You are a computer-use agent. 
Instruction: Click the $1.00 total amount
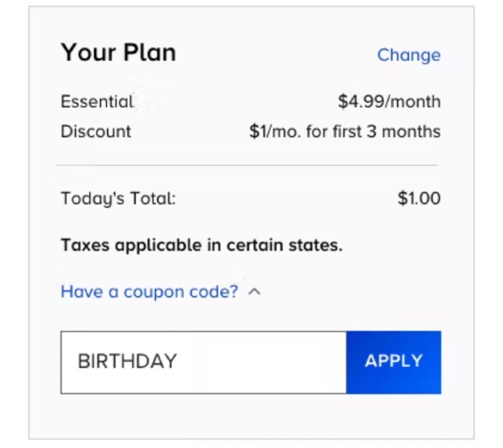pyautogui.click(x=419, y=199)
